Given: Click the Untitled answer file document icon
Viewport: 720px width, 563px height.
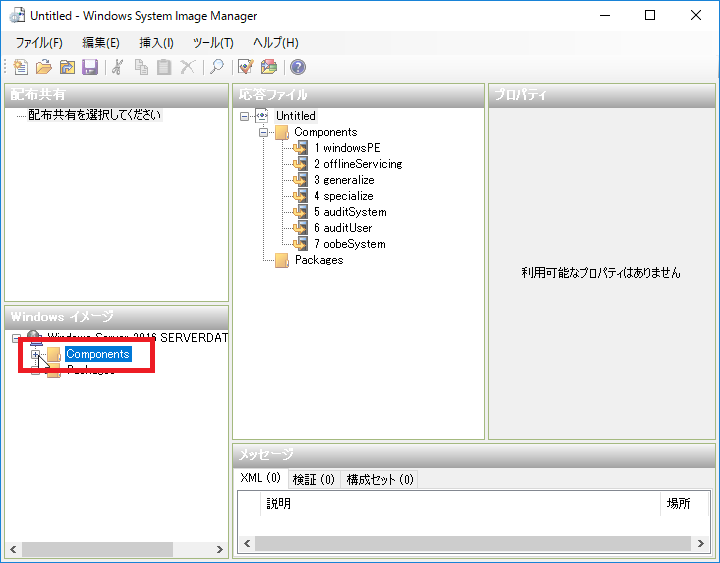Looking at the screenshot, I should pos(262,116).
